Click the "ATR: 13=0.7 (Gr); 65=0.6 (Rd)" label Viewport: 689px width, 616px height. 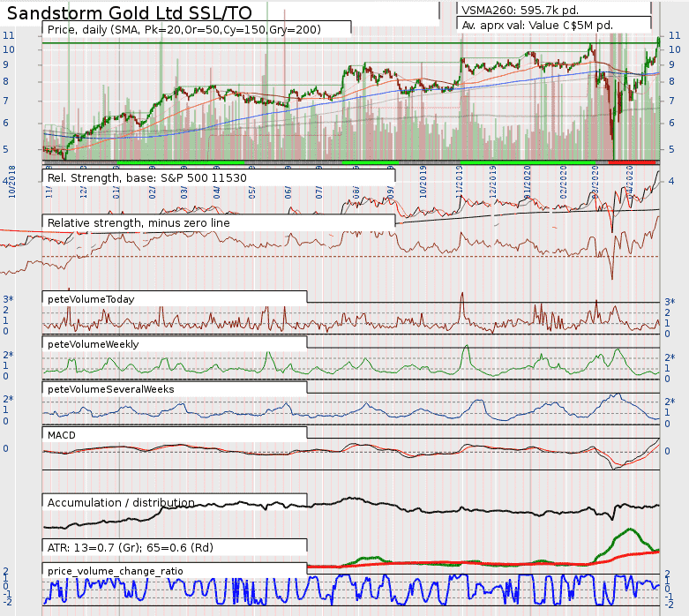[131, 547]
